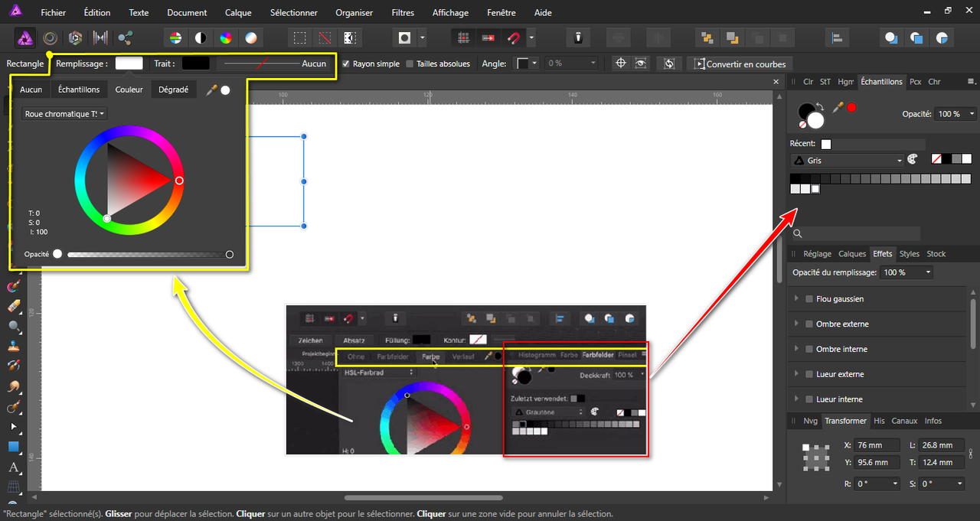This screenshot has height=521, width=980.
Task: Expand the Lueur externe effect settings
Action: point(796,374)
